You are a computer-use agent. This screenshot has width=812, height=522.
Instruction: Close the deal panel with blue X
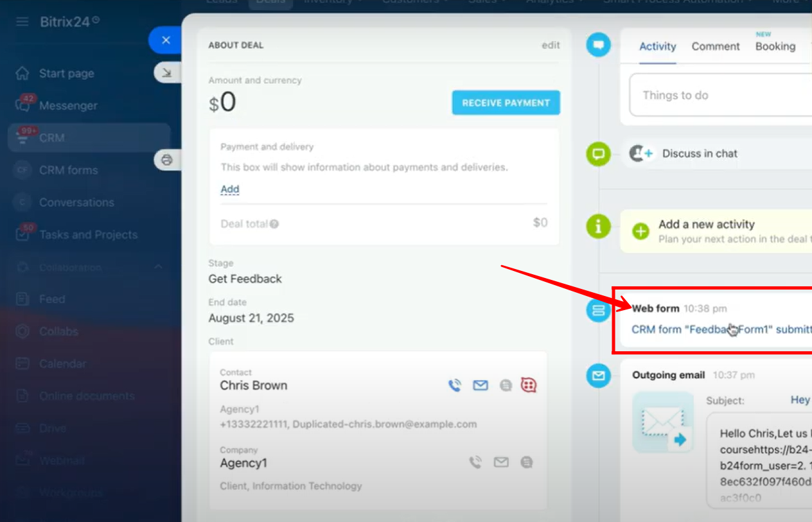[166, 40]
